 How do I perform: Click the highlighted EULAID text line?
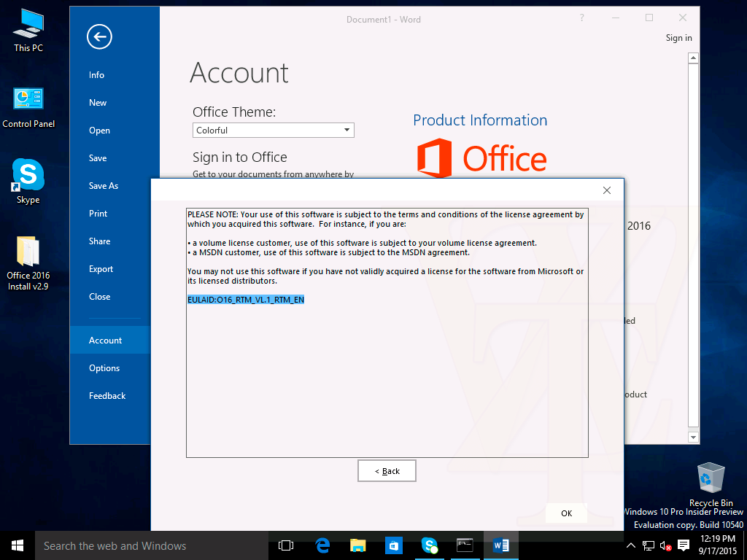[246, 300]
